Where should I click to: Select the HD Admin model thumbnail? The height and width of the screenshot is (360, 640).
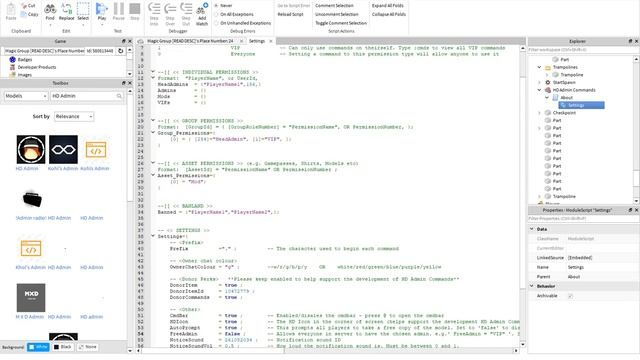[x=31, y=150]
